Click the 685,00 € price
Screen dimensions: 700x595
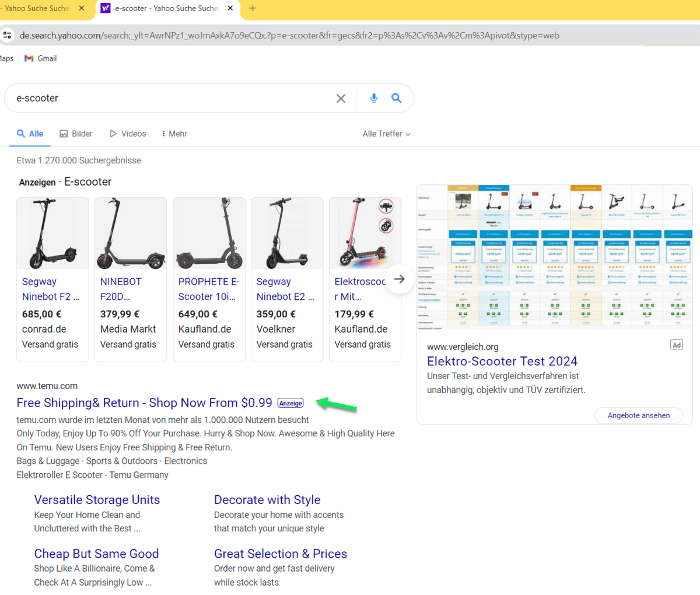click(41, 314)
